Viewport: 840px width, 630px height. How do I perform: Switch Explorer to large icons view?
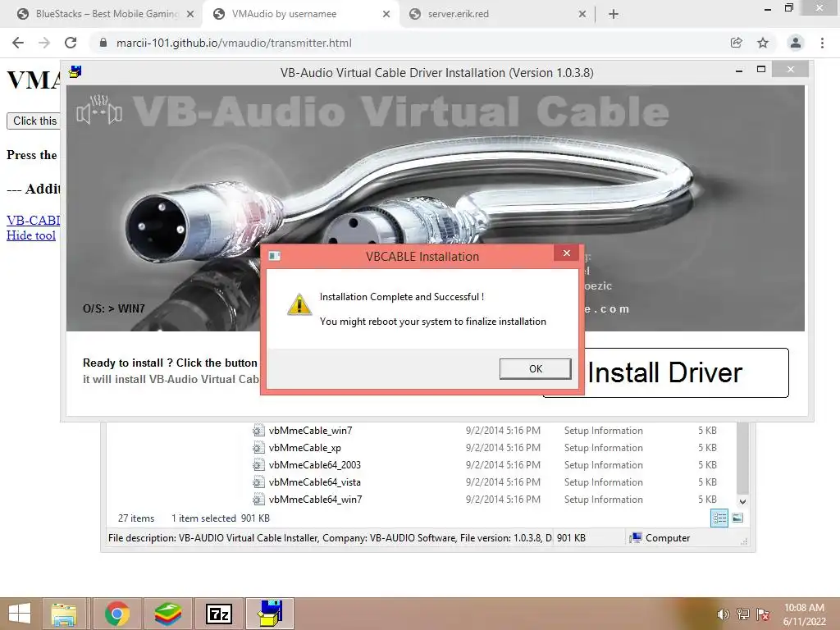click(737, 518)
